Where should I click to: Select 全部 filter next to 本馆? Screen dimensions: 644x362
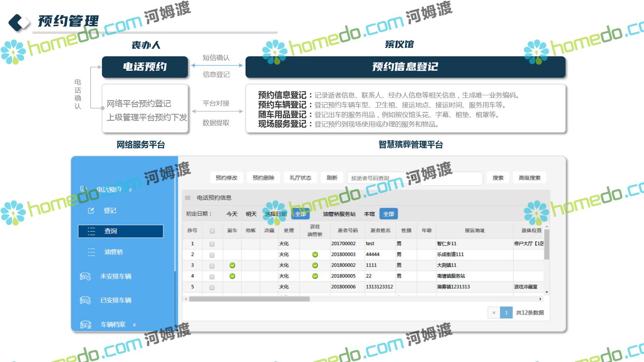[x=389, y=214]
